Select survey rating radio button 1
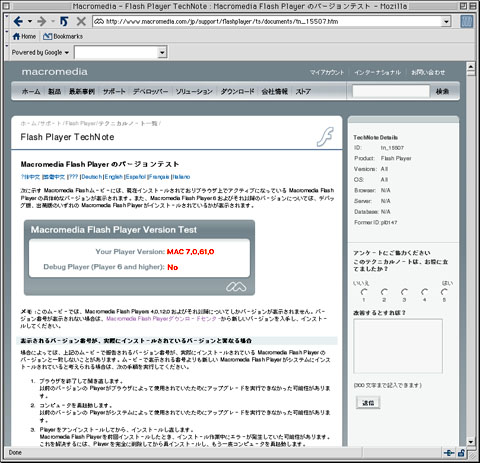This screenshot has width=480, height=463. click(364, 292)
